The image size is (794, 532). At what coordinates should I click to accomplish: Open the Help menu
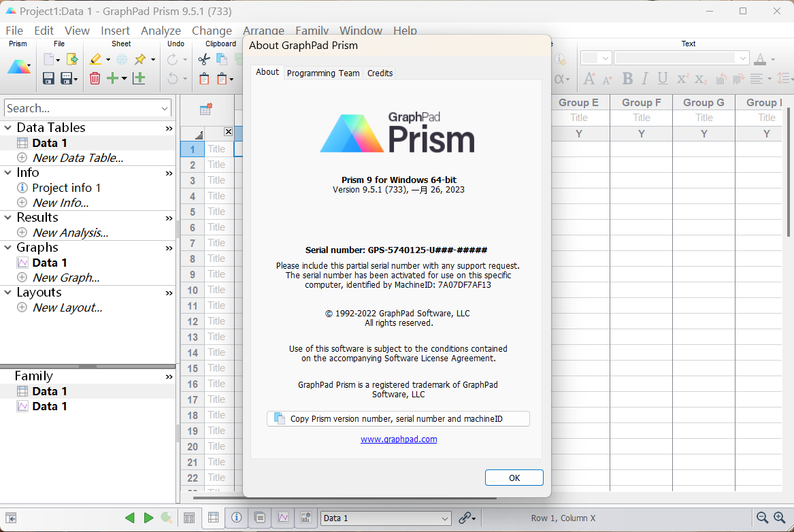(x=405, y=31)
